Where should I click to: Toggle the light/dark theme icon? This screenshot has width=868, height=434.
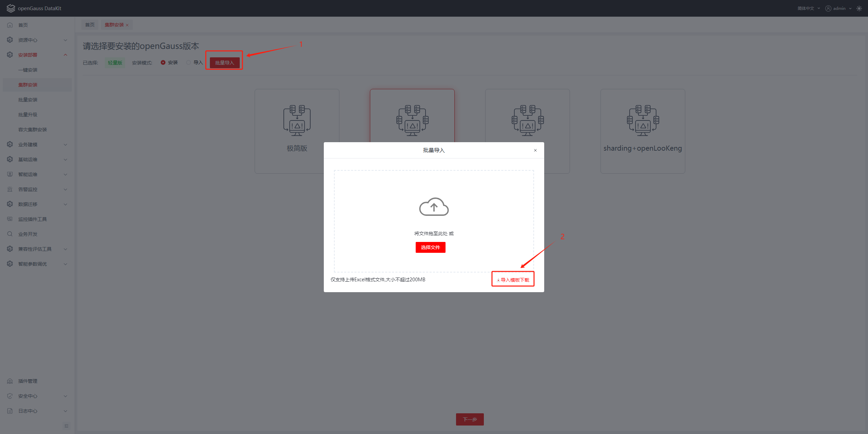[859, 8]
